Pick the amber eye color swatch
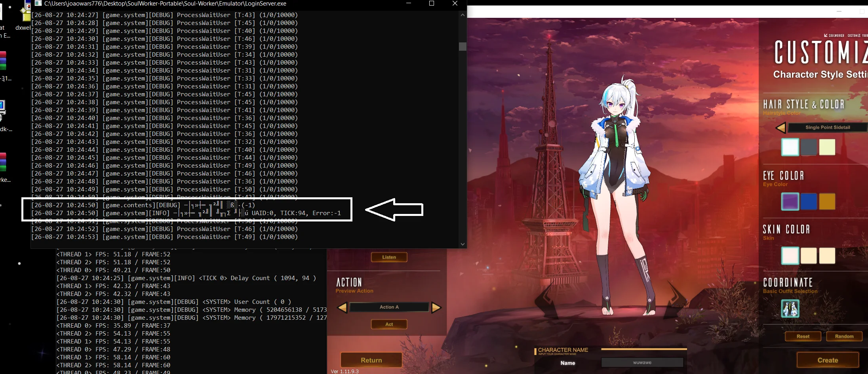The height and width of the screenshot is (374, 868). [x=827, y=201]
